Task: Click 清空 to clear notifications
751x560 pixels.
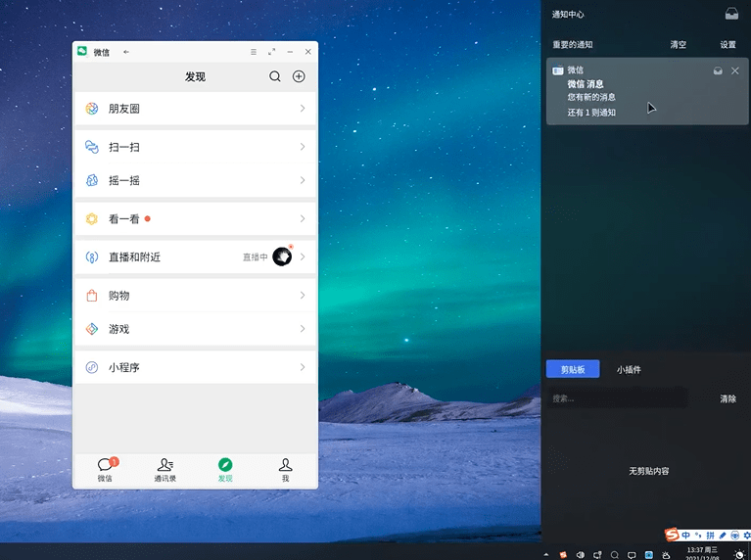Action: [678, 45]
